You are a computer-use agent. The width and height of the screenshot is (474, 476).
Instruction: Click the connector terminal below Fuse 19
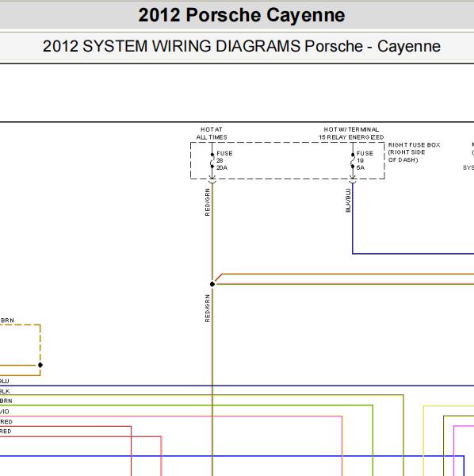coord(353,181)
